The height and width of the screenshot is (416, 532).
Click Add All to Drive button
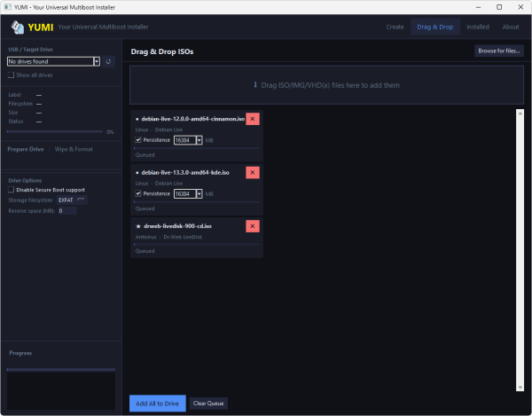click(158, 404)
